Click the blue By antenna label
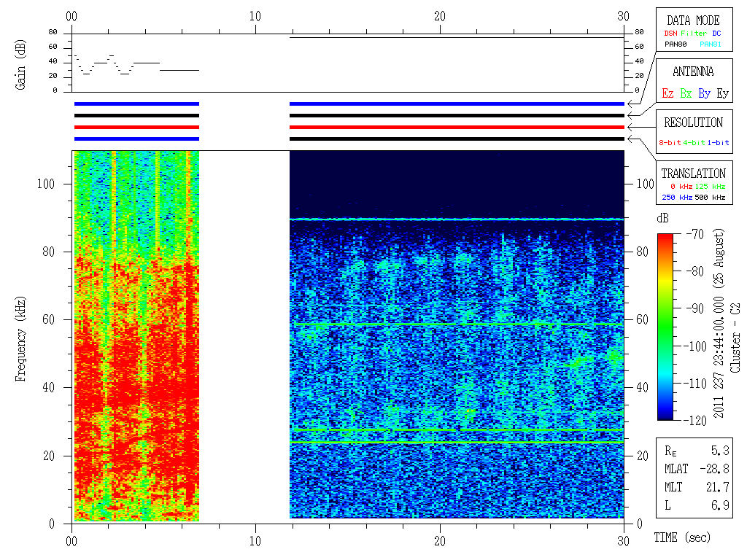 704,93
